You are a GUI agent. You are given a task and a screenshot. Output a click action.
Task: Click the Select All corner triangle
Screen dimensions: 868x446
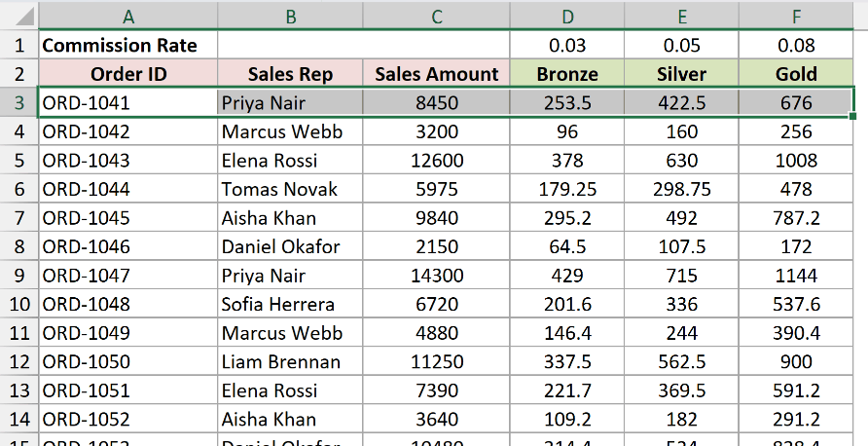[23, 17]
